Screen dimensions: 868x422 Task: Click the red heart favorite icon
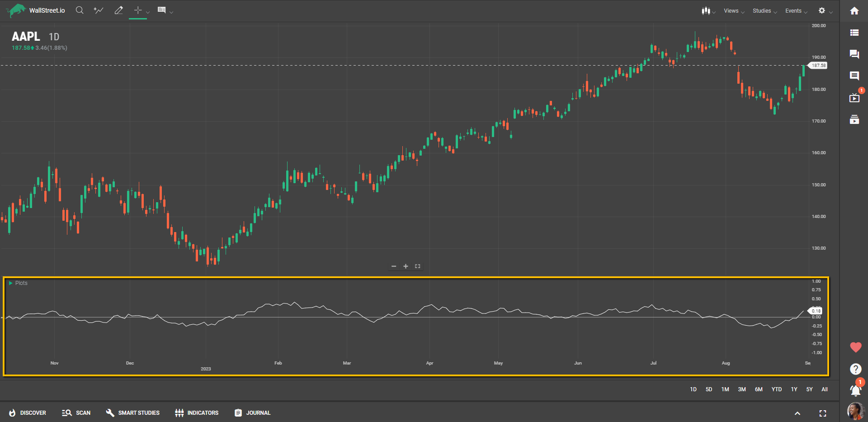855,347
